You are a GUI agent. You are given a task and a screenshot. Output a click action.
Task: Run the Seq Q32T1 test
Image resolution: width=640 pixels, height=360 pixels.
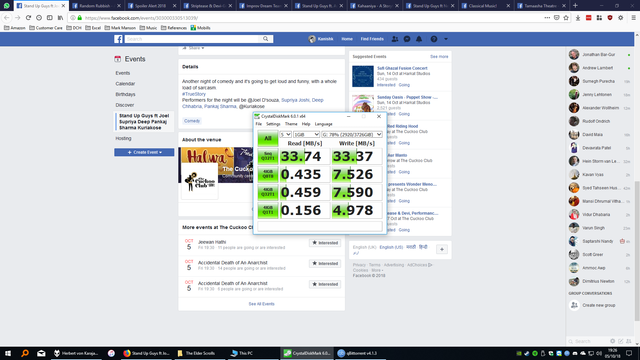tap(268, 156)
